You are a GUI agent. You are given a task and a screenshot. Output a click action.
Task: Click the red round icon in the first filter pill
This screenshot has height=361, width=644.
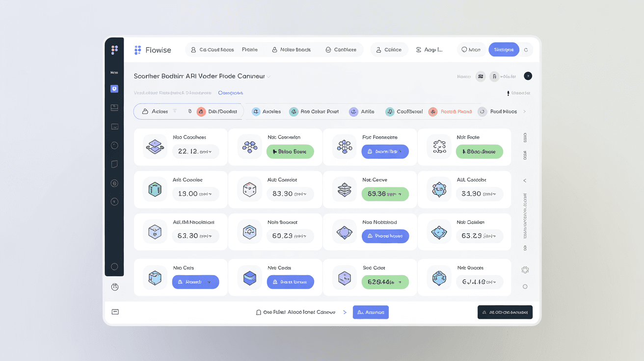coord(201,111)
